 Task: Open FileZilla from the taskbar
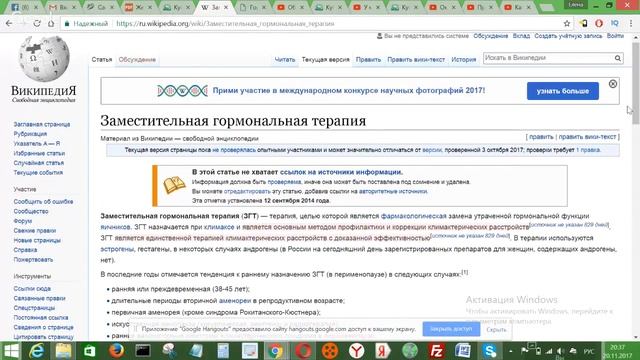click(436, 351)
